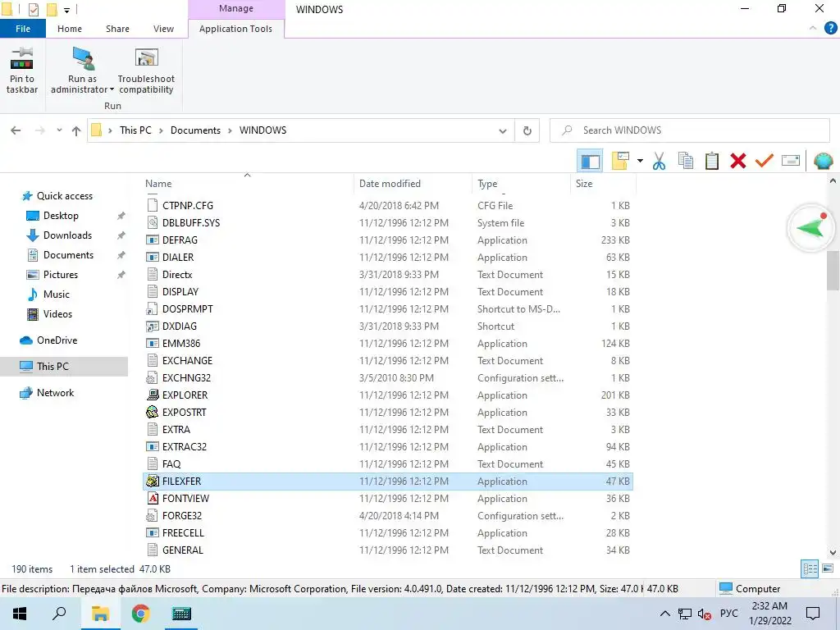Open the Windows Start button
The height and width of the screenshot is (630, 840).
click(x=19, y=614)
